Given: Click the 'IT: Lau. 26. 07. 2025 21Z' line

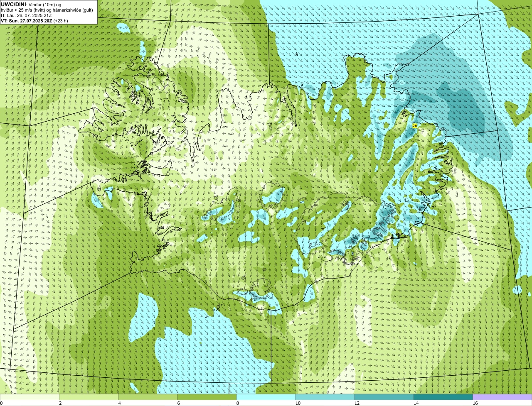Looking at the screenshot, I should (x=26, y=15).
